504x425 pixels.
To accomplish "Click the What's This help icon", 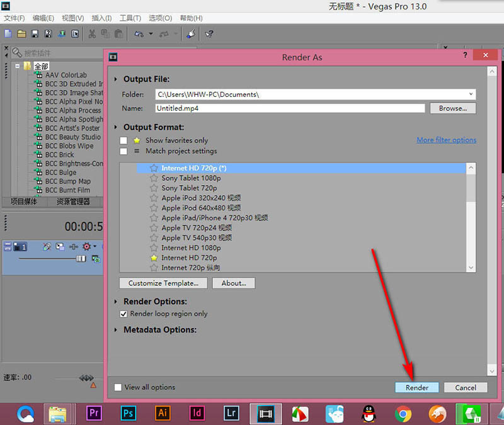I will [x=209, y=34].
